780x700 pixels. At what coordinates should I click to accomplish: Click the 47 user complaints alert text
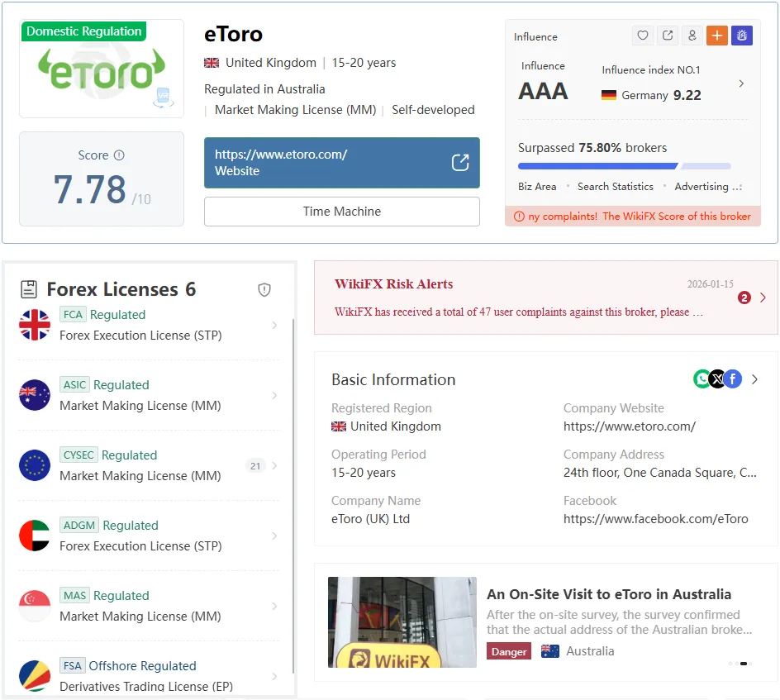click(x=519, y=312)
